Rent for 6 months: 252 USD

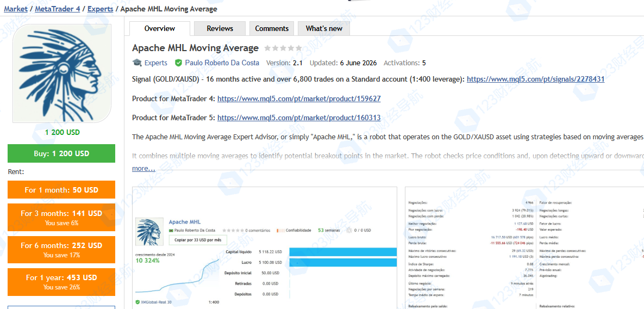coord(61,249)
